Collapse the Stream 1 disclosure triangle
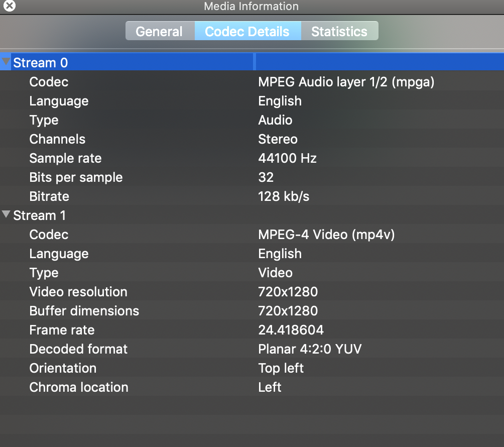 pos(6,214)
